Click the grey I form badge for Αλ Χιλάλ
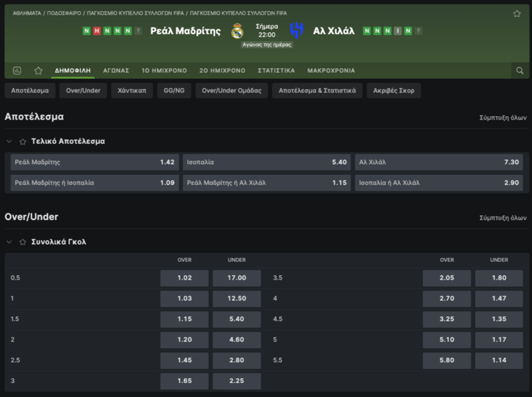The image size is (532, 397). pyautogui.click(x=398, y=31)
